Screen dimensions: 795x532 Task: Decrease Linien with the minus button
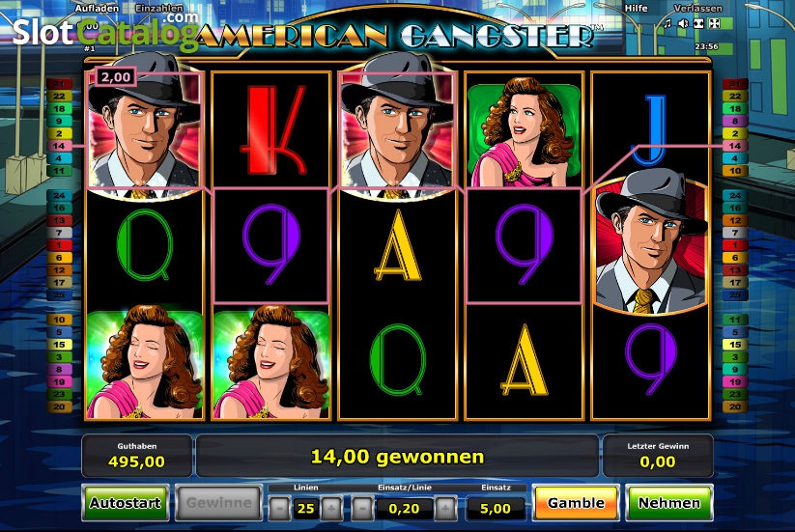pos(280,508)
